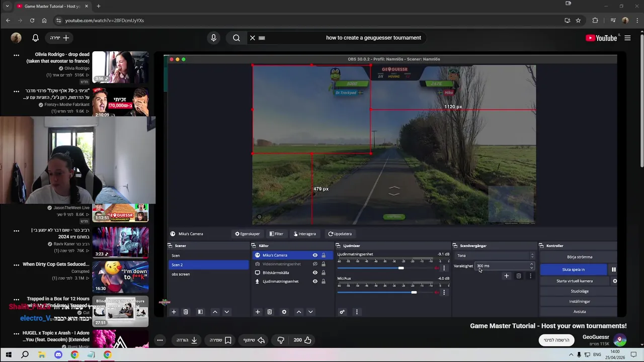The height and width of the screenshot is (362, 644).
Task: Click Egenskaper button in source toolbar
Action: point(248,234)
